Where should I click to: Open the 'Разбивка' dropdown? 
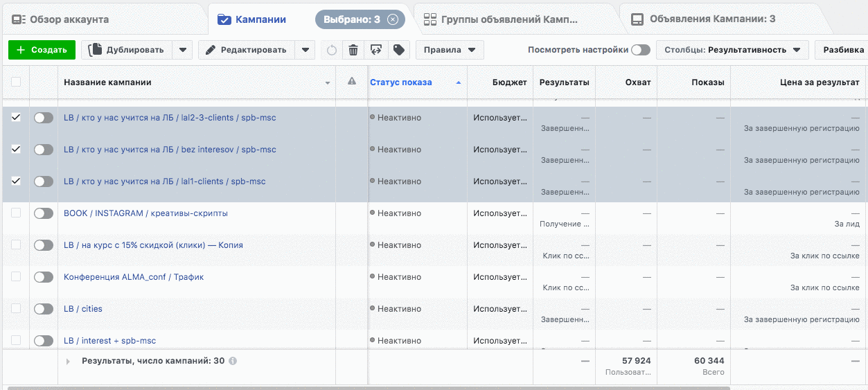tap(842, 50)
